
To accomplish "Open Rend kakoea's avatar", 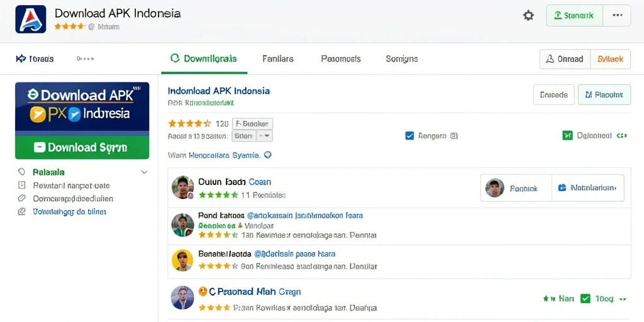I will pos(183,225).
